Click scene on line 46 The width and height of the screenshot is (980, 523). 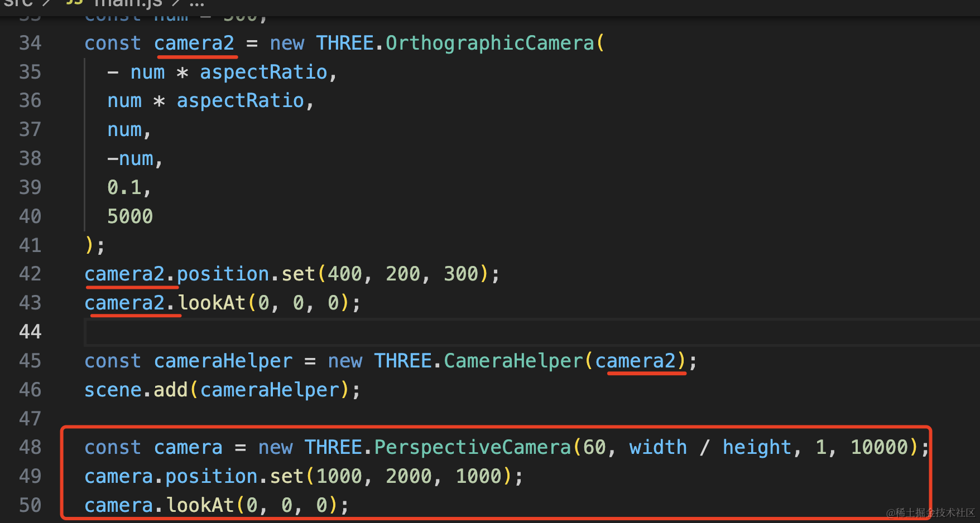(113, 390)
